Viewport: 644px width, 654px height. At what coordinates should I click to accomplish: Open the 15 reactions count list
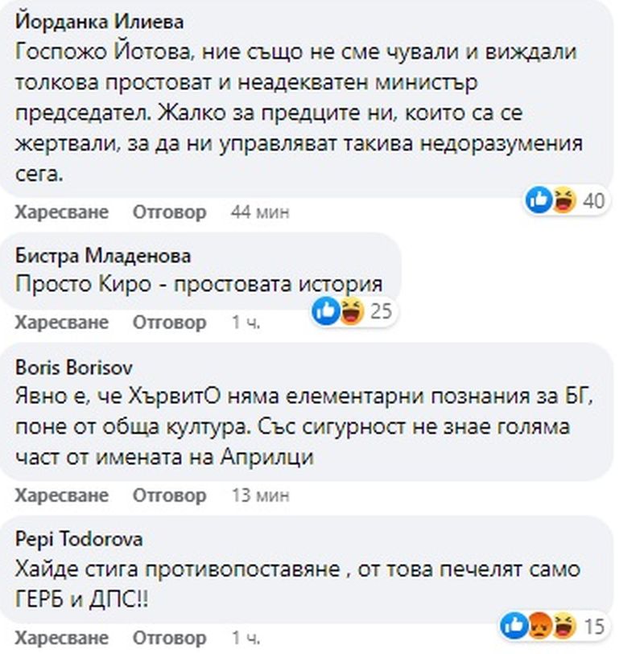(594, 625)
